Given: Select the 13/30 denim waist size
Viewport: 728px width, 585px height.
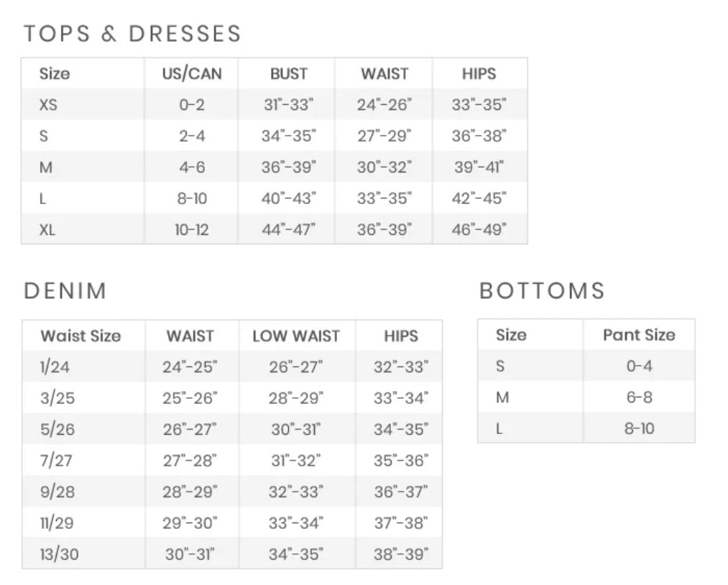Looking at the screenshot, I should point(59,554).
